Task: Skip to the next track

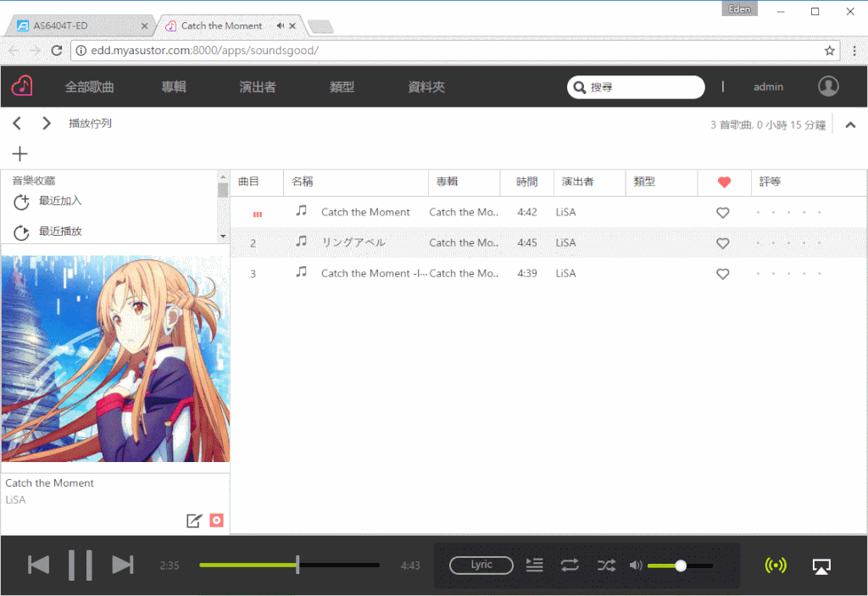Action: [122, 565]
